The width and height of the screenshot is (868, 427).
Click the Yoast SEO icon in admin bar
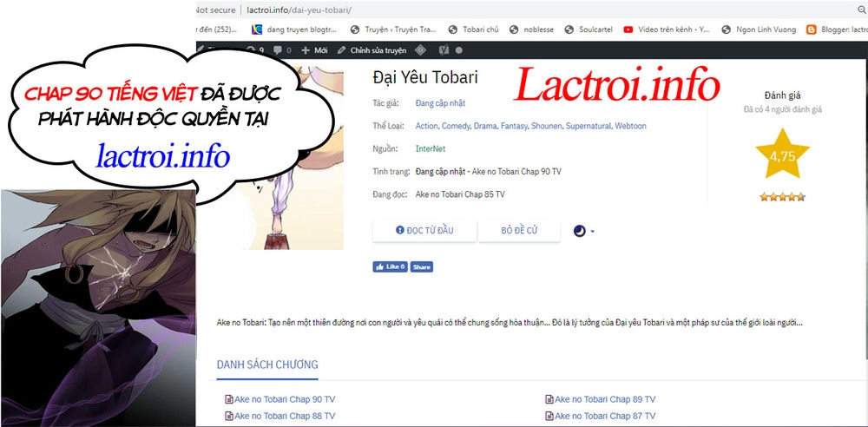[444, 50]
